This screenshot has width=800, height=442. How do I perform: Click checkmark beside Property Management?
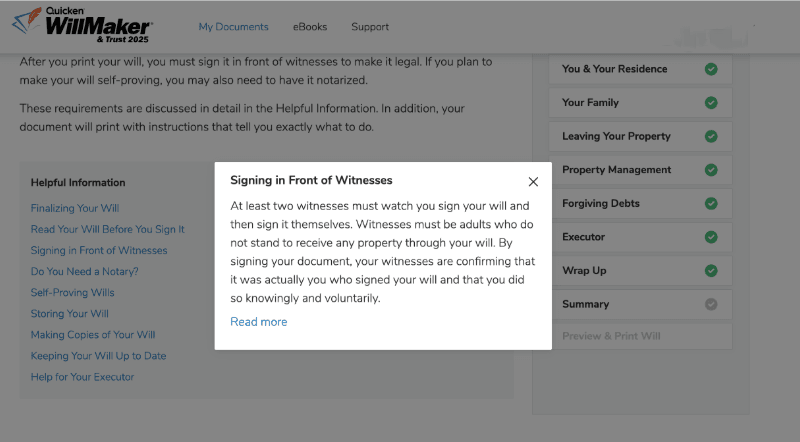(711, 170)
